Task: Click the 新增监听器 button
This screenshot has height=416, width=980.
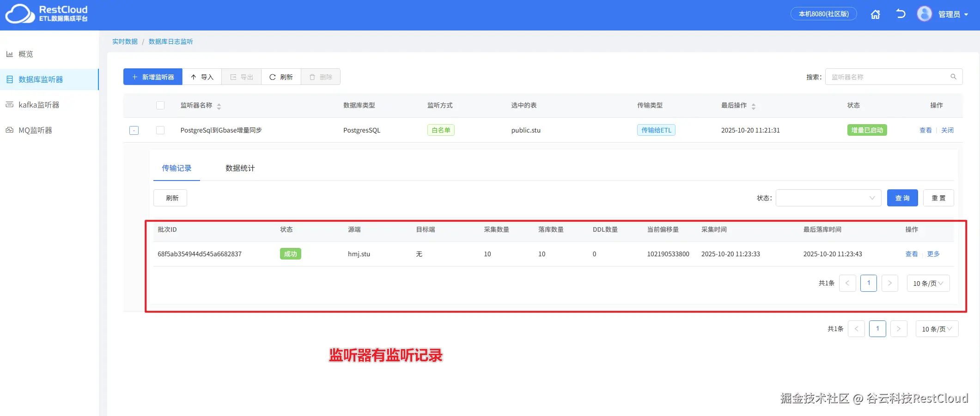Action: (152, 77)
